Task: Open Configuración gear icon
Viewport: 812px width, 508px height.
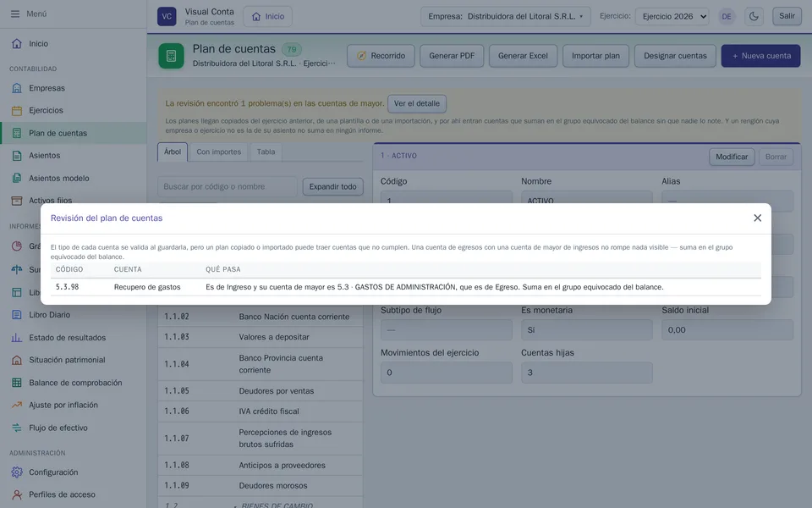Action: (17, 472)
